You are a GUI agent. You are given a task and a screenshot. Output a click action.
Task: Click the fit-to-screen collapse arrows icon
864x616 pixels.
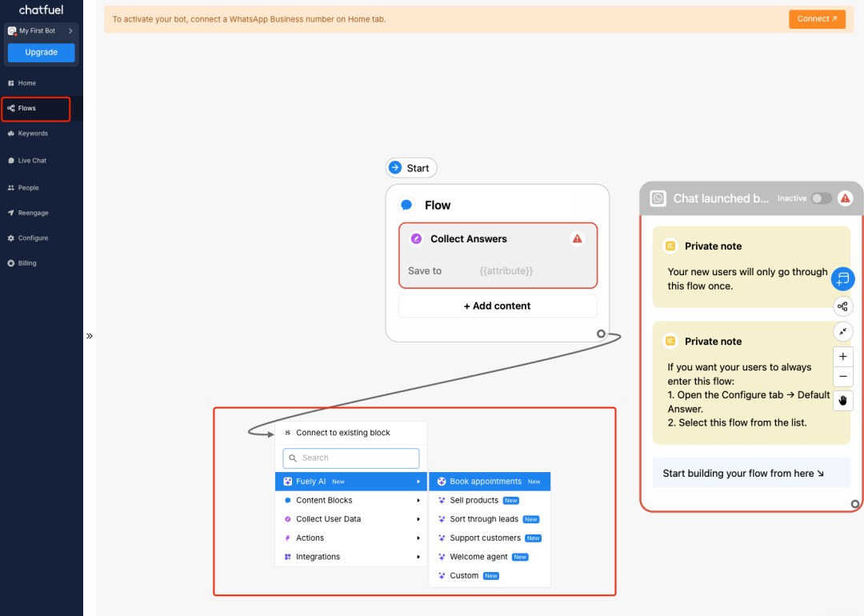[x=843, y=331]
